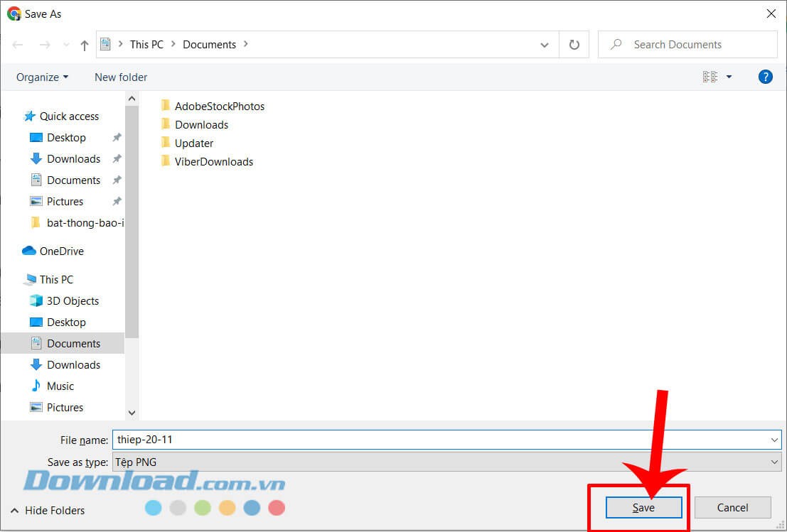This screenshot has width=787, height=532.
Task: Unpin Desktop from Quick access
Action: pyautogui.click(x=117, y=137)
